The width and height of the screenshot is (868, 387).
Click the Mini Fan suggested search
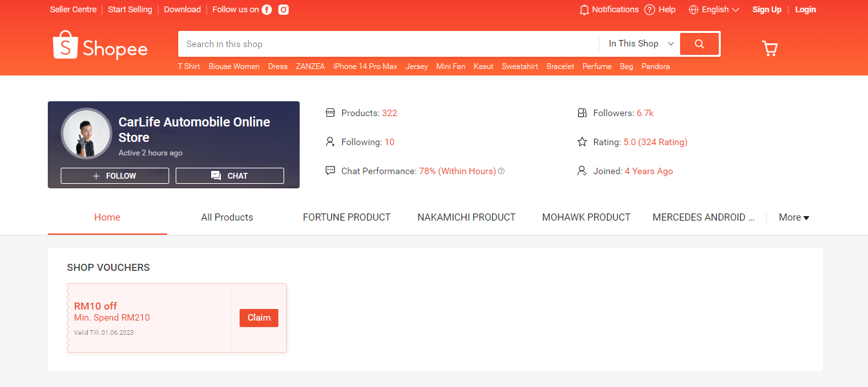pos(451,66)
